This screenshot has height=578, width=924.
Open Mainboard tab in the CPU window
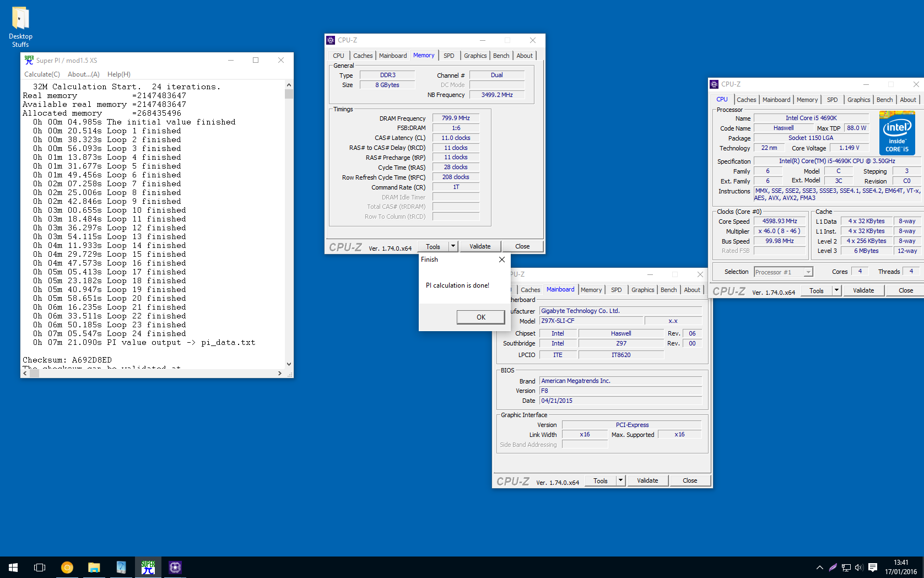(776, 100)
